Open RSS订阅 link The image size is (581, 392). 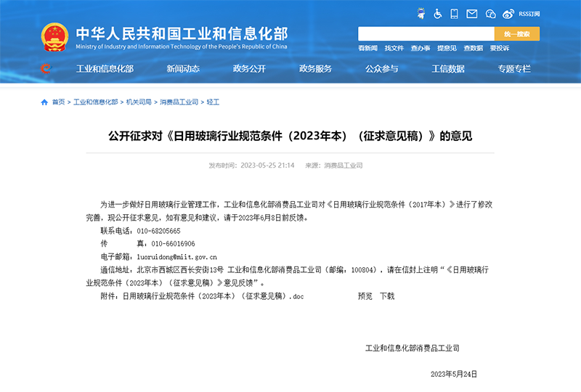[529, 14]
